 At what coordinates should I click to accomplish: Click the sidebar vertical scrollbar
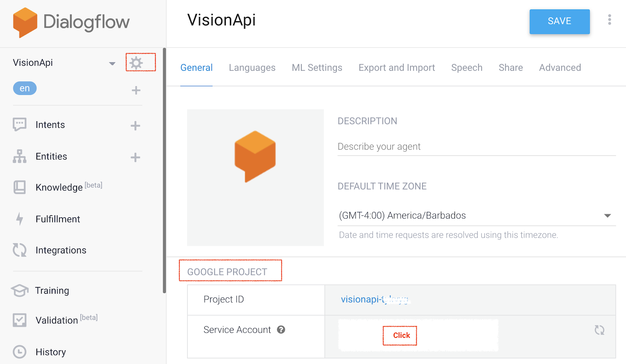click(164, 170)
